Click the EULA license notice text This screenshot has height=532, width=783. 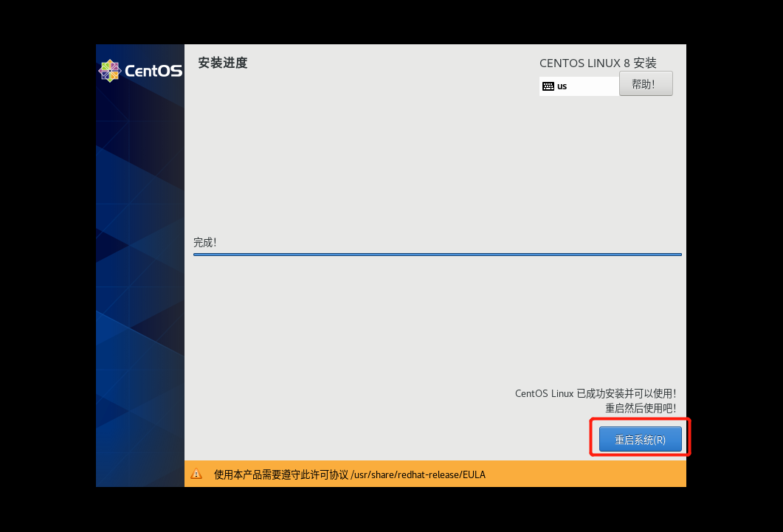click(x=350, y=474)
